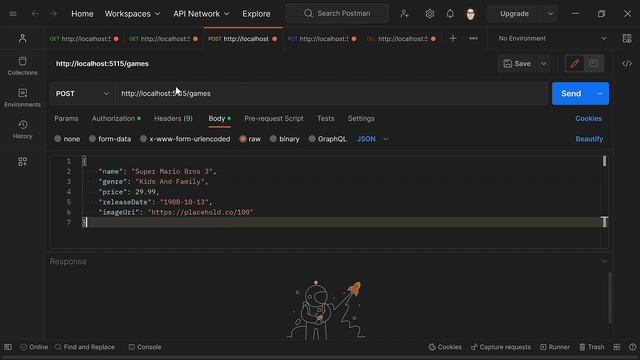Open environment quick look icon
Screen dimensions: 640x360
pos(627,38)
